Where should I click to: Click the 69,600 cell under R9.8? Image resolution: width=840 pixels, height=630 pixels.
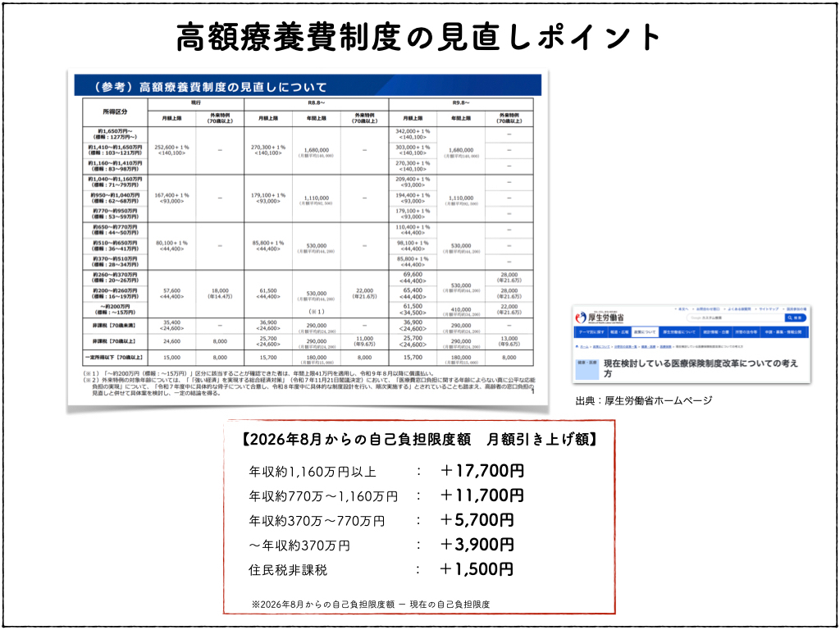coord(413,277)
